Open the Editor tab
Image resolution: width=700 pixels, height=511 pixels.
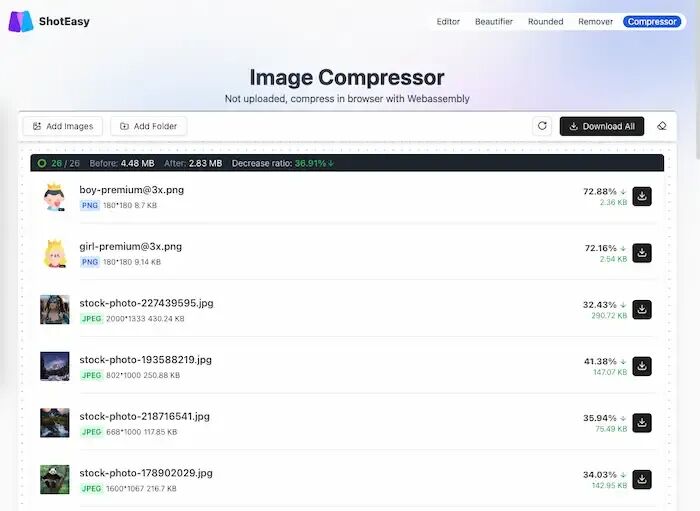click(x=448, y=21)
